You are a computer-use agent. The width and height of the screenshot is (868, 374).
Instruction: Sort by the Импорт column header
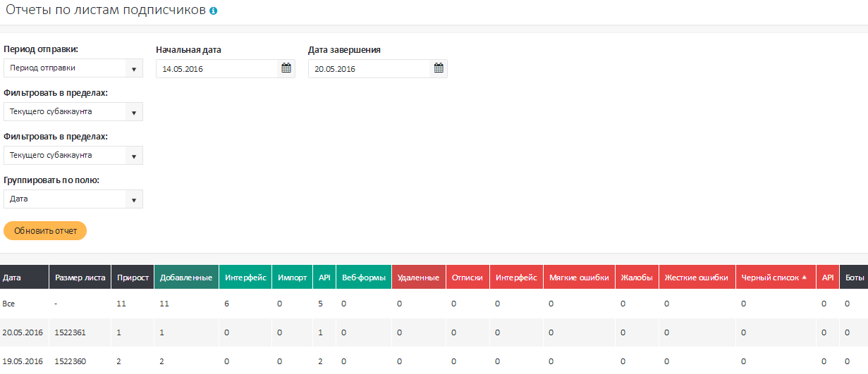292,278
